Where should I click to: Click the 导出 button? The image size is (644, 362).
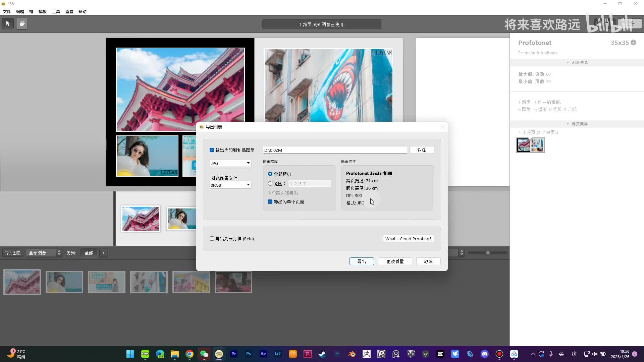(361, 261)
